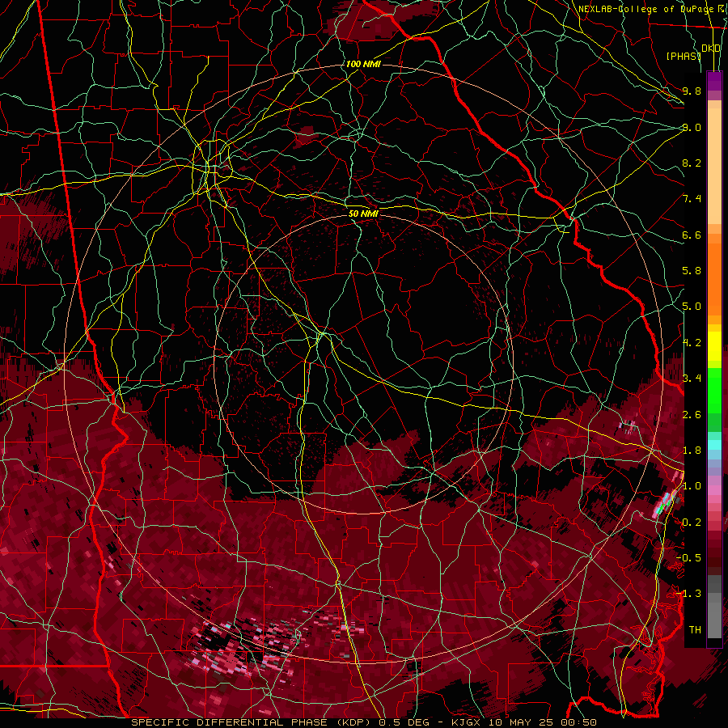The image size is (728, 728).
Task: Click the orange band of the color bar
Action: tap(714, 274)
